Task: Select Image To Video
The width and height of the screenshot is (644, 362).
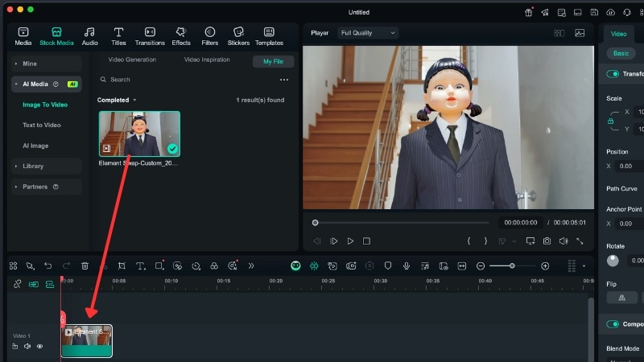Action: click(45, 105)
